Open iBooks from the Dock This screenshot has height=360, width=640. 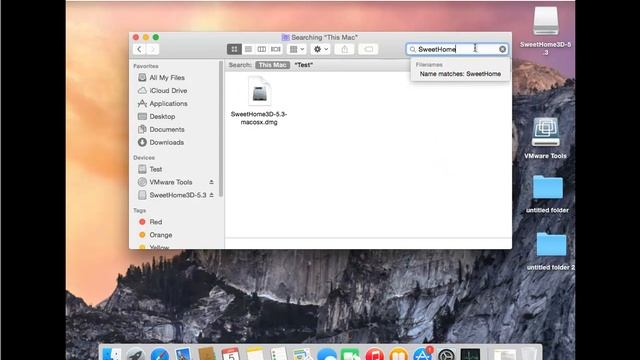[398, 354]
